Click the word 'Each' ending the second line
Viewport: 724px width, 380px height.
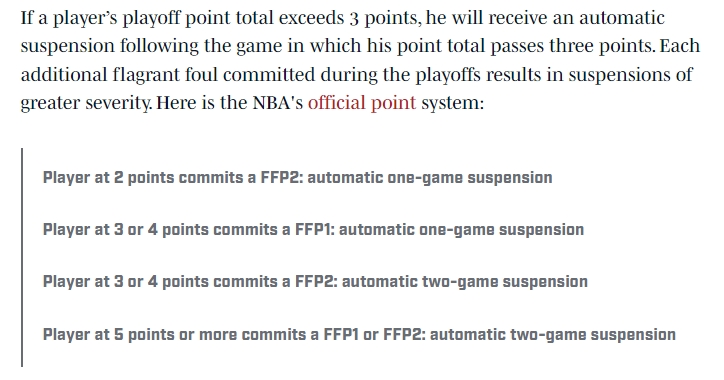680,46
